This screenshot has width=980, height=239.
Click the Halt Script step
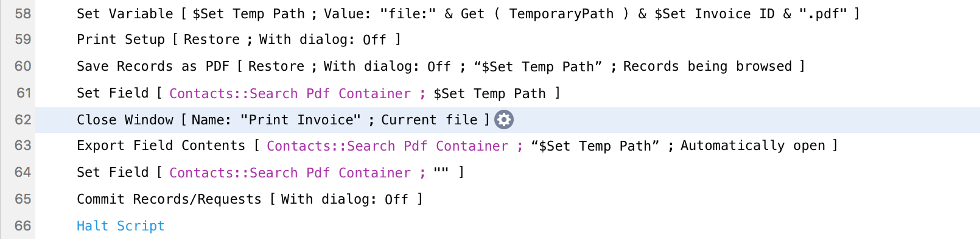tap(121, 226)
